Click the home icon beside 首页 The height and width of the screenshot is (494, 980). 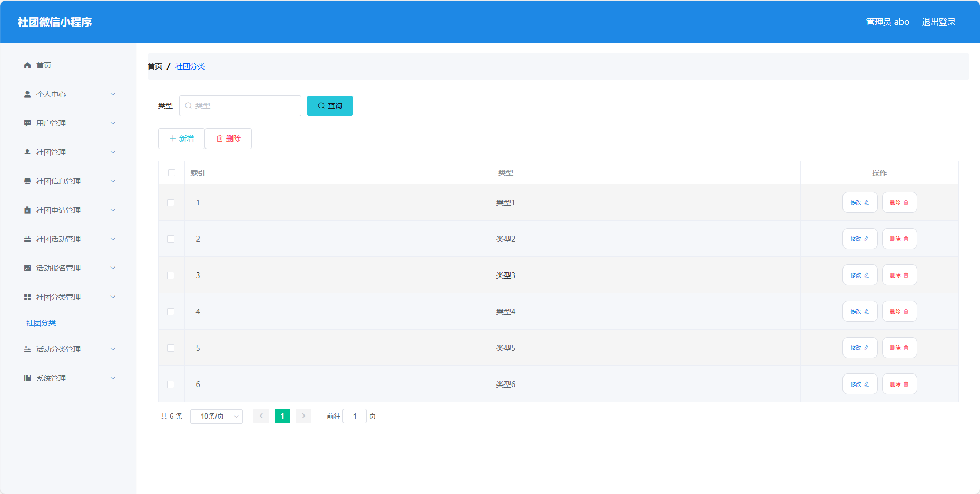click(27, 65)
